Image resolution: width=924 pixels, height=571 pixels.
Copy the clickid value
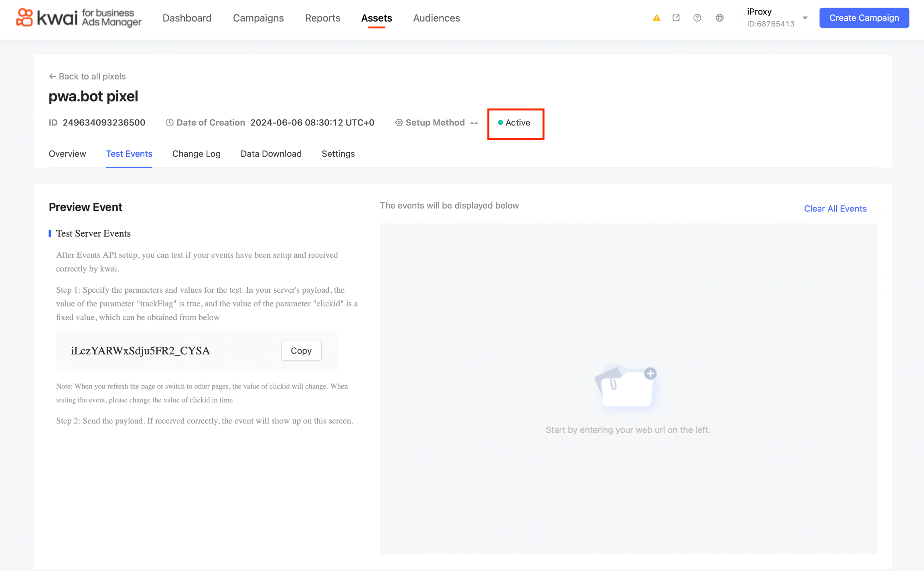pos(301,351)
